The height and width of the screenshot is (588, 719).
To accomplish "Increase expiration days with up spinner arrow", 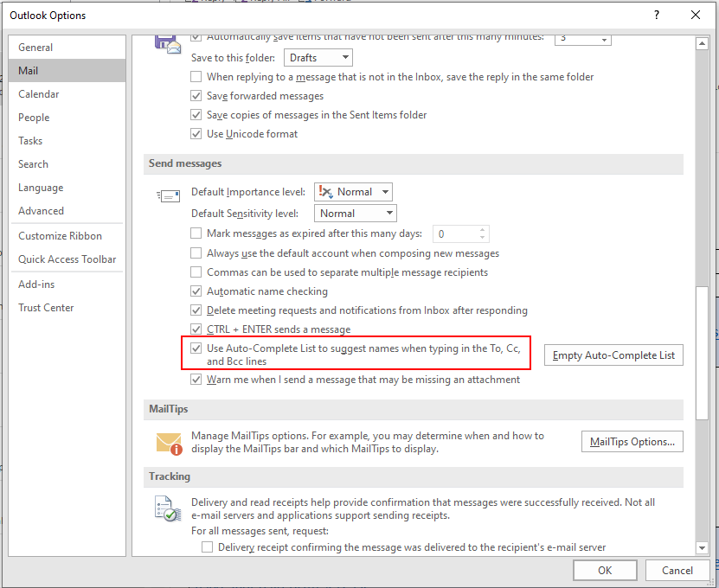I will tap(483, 230).
